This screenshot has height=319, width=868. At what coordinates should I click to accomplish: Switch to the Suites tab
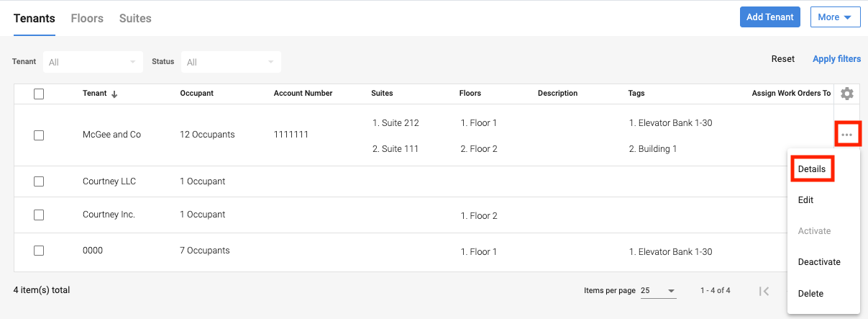(135, 18)
